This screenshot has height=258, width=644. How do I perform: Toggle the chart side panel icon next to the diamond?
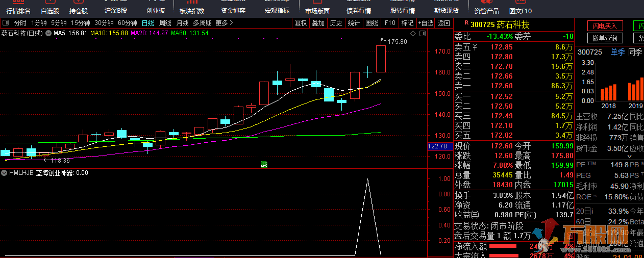pos(422,33)
